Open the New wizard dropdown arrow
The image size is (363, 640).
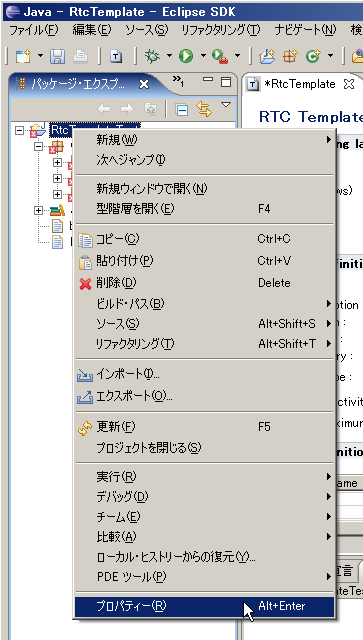[x=40, y=56]
